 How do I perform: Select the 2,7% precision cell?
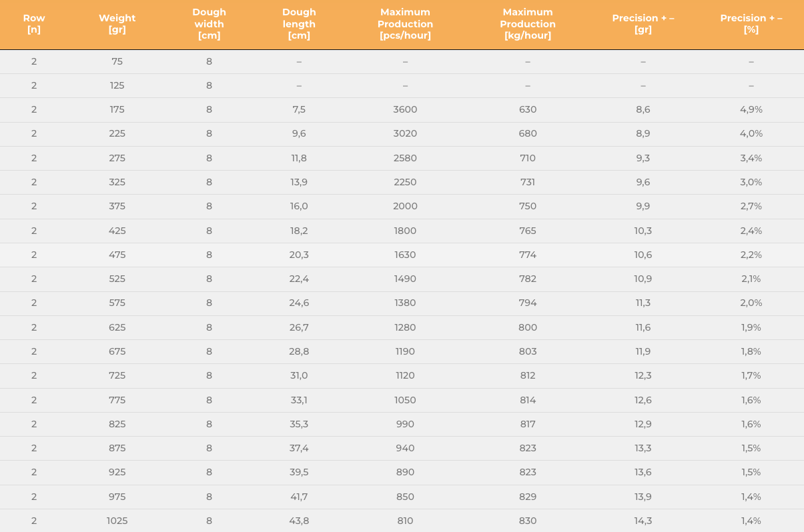pyautogui.click(x=751, y=206)
